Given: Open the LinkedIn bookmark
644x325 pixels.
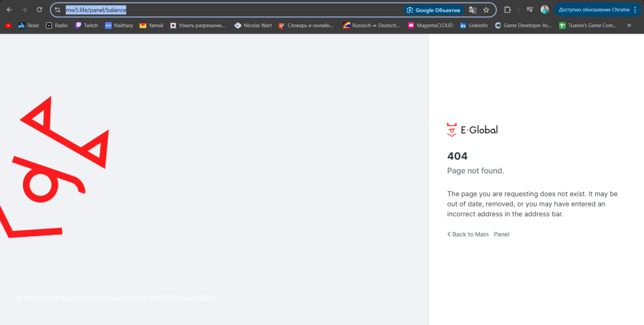Looking at the screenshot, I should pyautogui.click(x=474, y=25).
